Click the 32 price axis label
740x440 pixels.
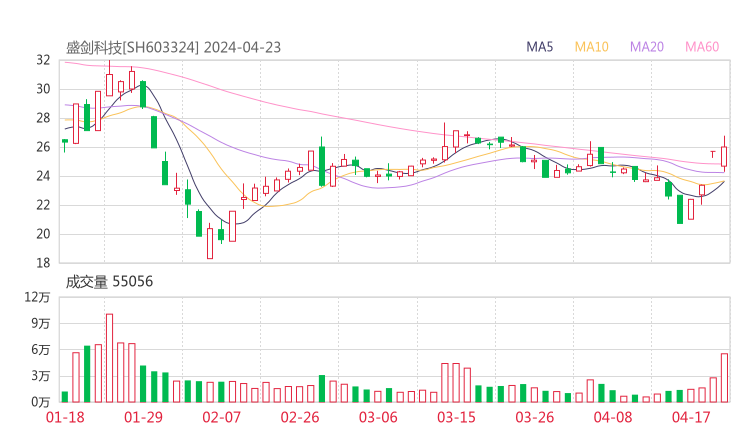pos(43,60)
